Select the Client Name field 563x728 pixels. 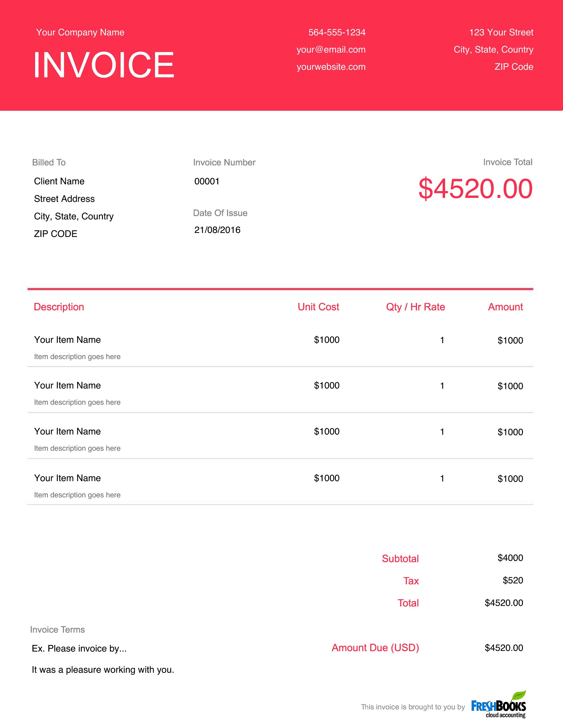tap(59, 181)
